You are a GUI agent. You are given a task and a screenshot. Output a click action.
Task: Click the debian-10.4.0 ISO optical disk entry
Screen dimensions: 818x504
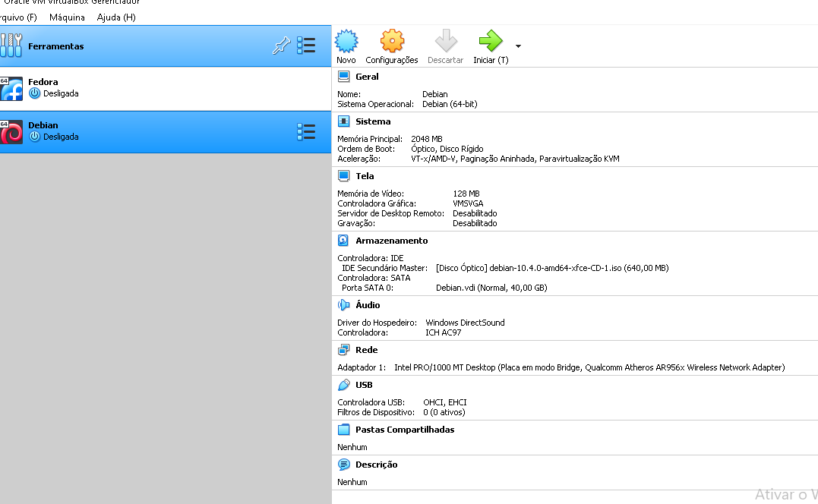[x=552, y=268]
